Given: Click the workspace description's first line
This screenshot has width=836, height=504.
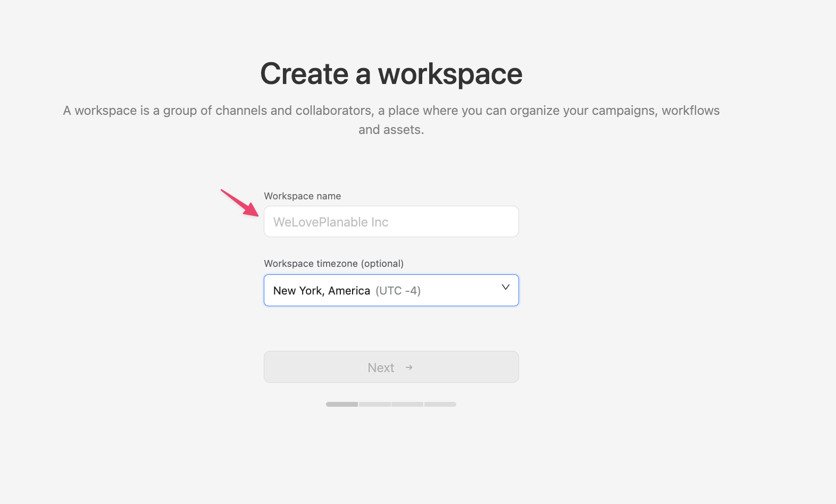Looking at the screenshot, I should pos(391,111).
